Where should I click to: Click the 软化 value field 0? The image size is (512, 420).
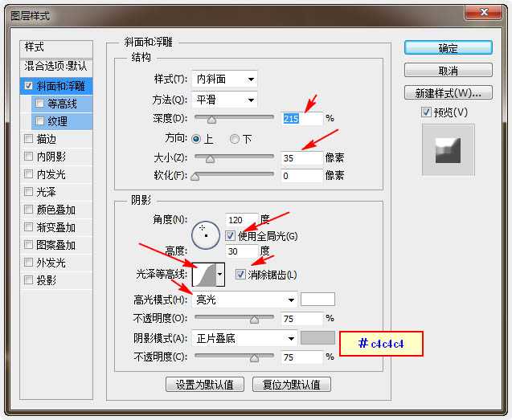point(301,176)
